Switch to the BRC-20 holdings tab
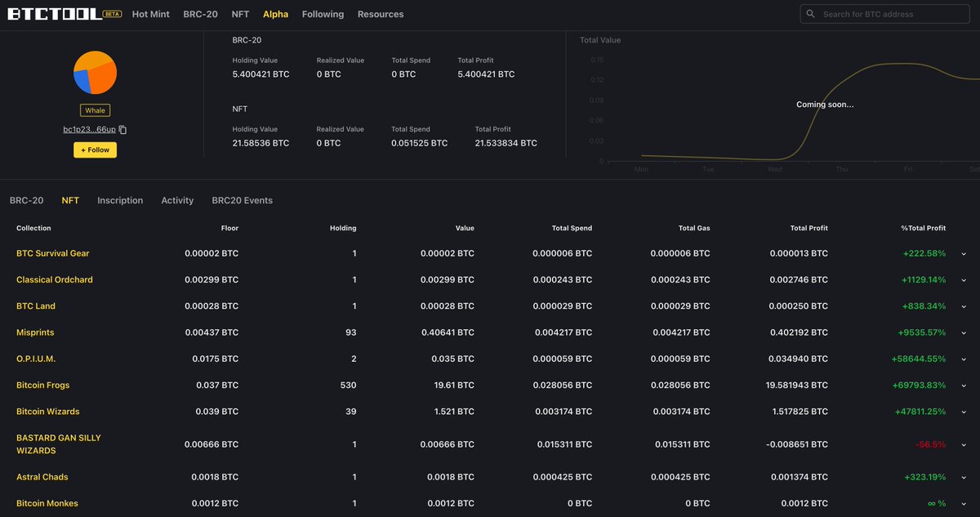The width and height of the screenshot is (980, 517). [27, 200]
